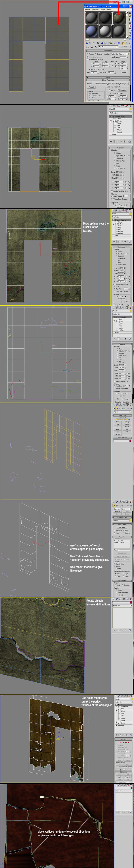Click the Assign Material to Selection icon
The width and height of the screenshot is (134, 868).
tap(94, 43)
